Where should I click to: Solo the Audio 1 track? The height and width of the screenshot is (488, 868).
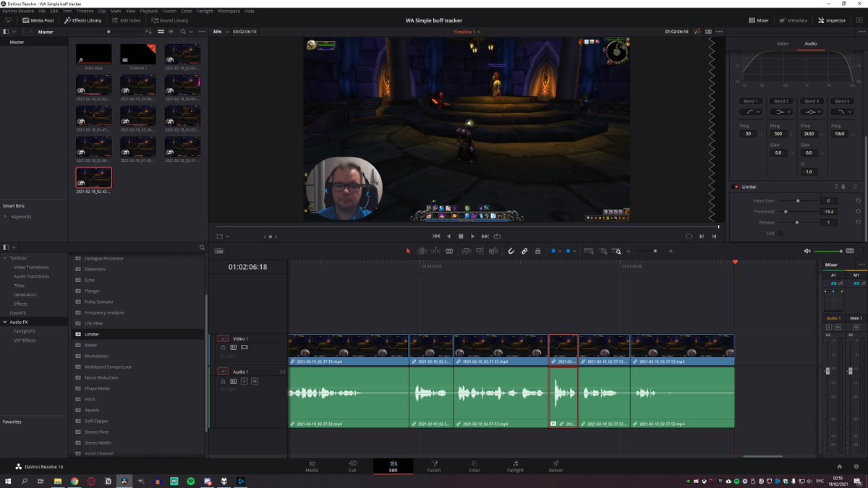pyautogui.click(x=244, y=381)
